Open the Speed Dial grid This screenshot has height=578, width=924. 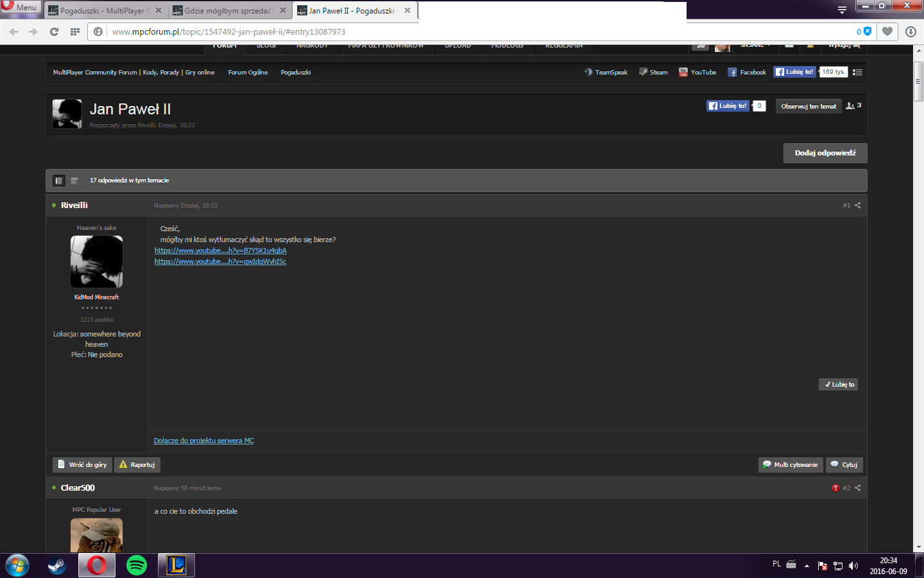[75, 31]
